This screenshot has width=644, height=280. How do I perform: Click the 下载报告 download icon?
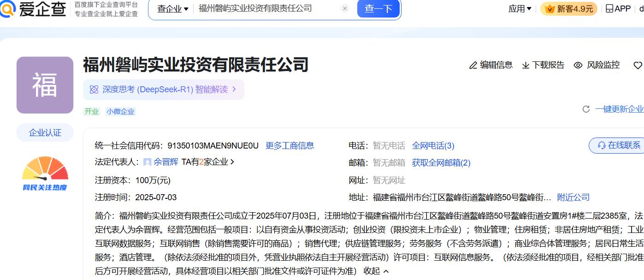(526, 66)
